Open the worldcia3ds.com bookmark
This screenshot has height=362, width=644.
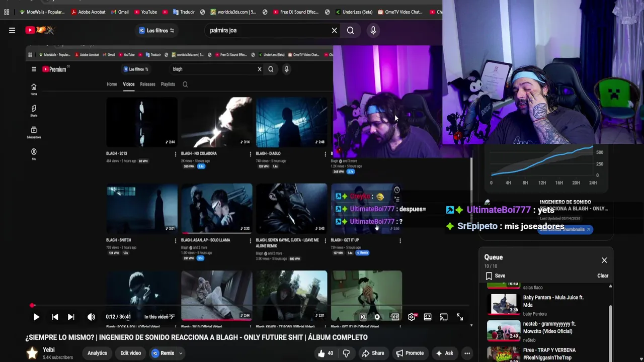[233, 12]
